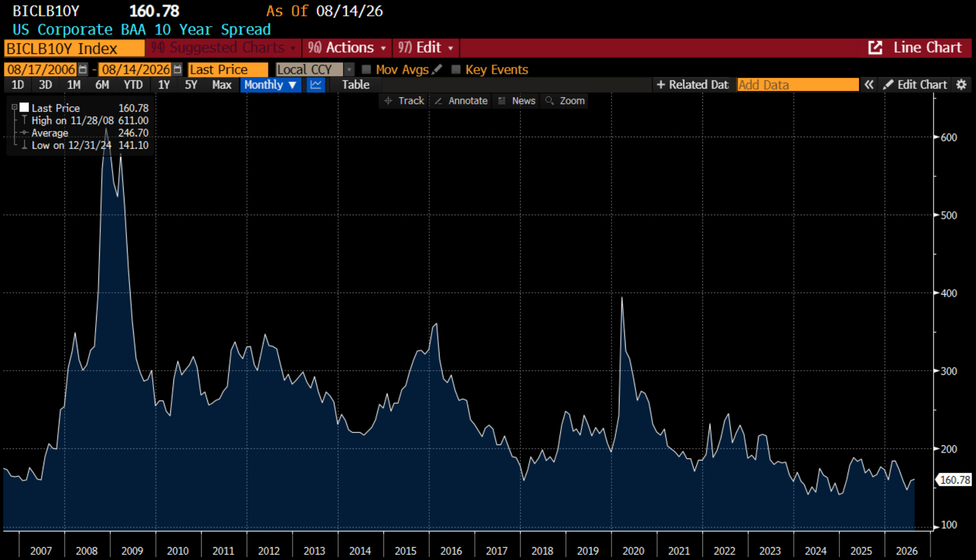Select the 1Y time range tab
The height and width of the screenshot is (560, 976).
click(x=164, y=85)
